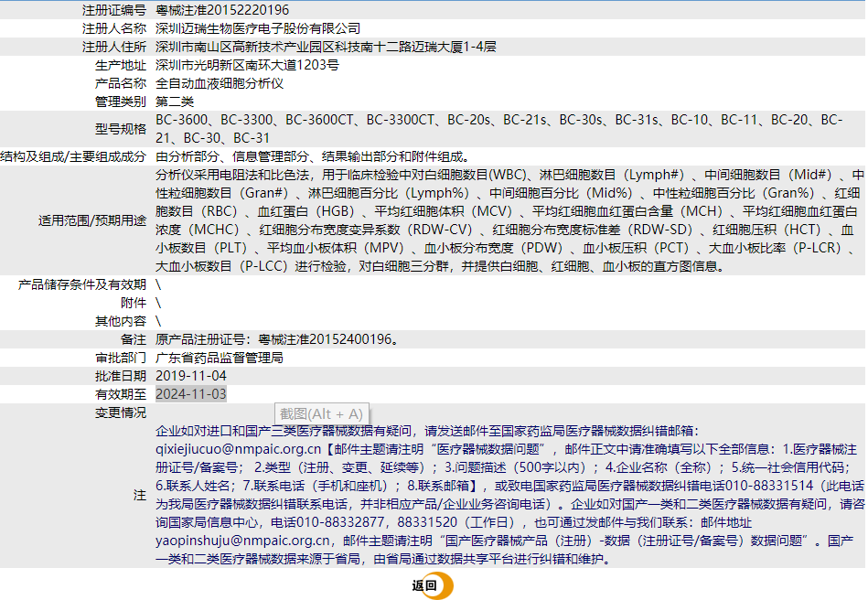Click the 审批部门 label
Image resolution: width=868 pixels, height=600 pixels.
pos(121,358)
